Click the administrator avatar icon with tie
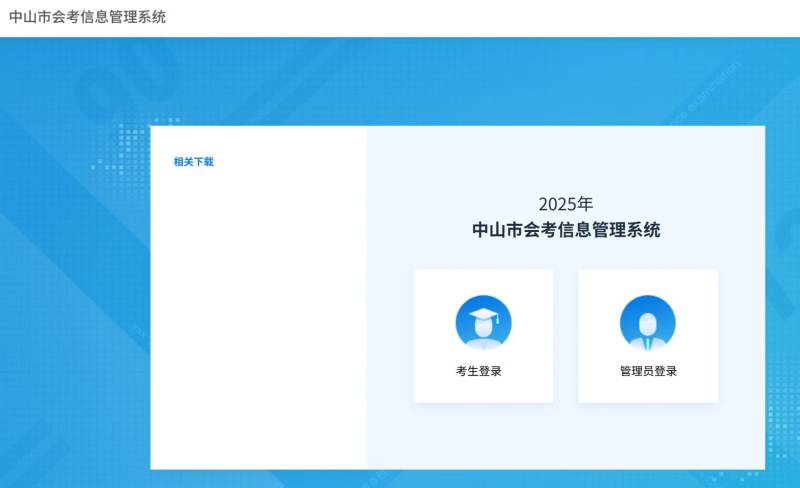800x488 pixels. (648, 323)
